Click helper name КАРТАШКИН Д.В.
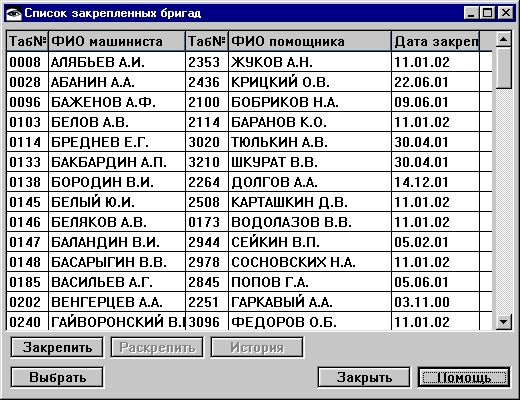 pyautogui.click(x=289, y=202)
